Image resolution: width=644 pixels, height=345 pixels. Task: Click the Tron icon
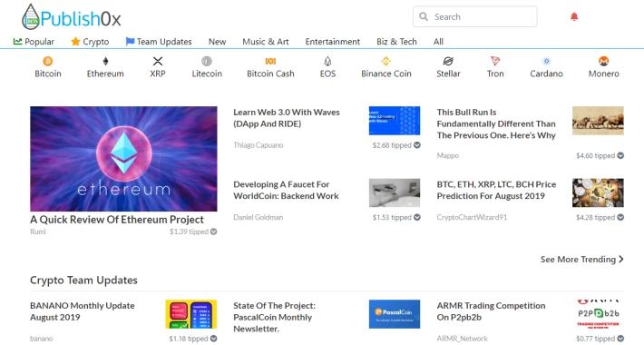point(495,61)
